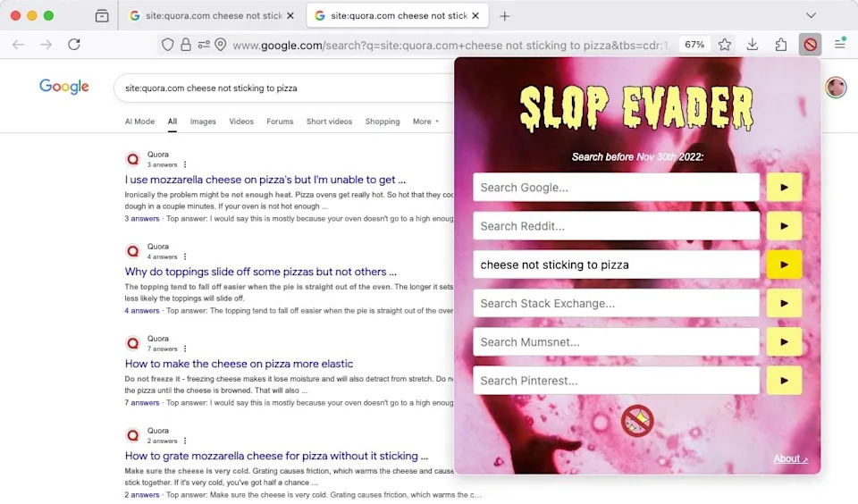The width and height of the screenshot is (858, 504).
Task: Click Quora favicon of the toppings slide result
Action: click(x=133, y=251)
